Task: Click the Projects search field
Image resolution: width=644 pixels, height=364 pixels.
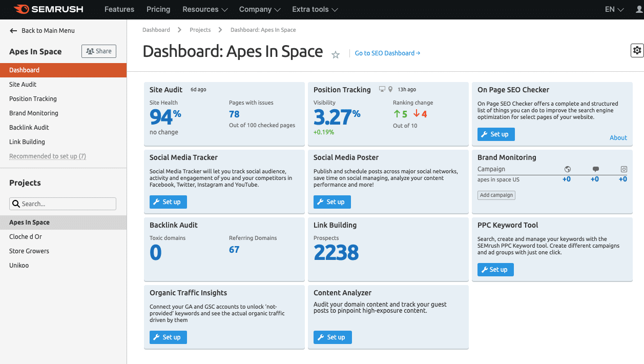Action: point(63,204)
